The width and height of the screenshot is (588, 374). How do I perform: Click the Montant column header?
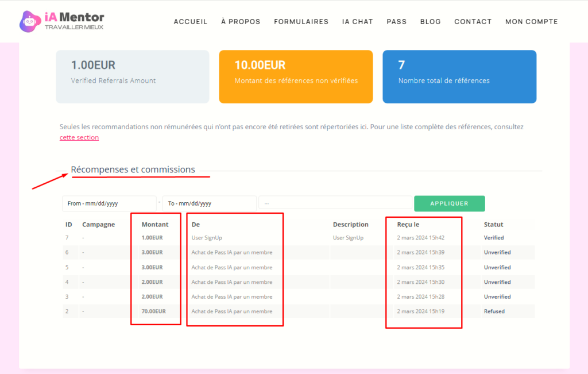point(155,224)
